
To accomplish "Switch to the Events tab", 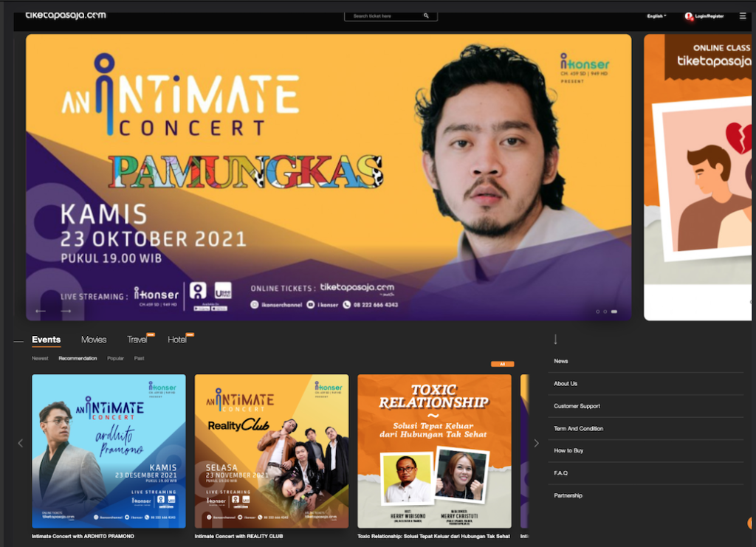I will pyautogui.click(x=47, y=340).
